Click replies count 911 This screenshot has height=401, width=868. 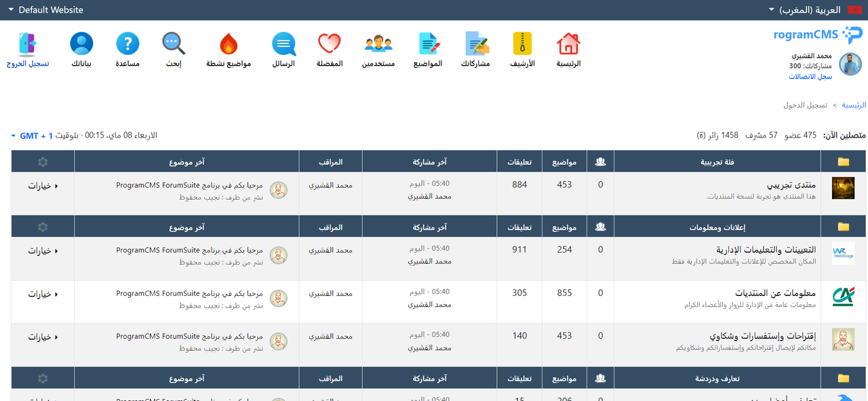519,249
